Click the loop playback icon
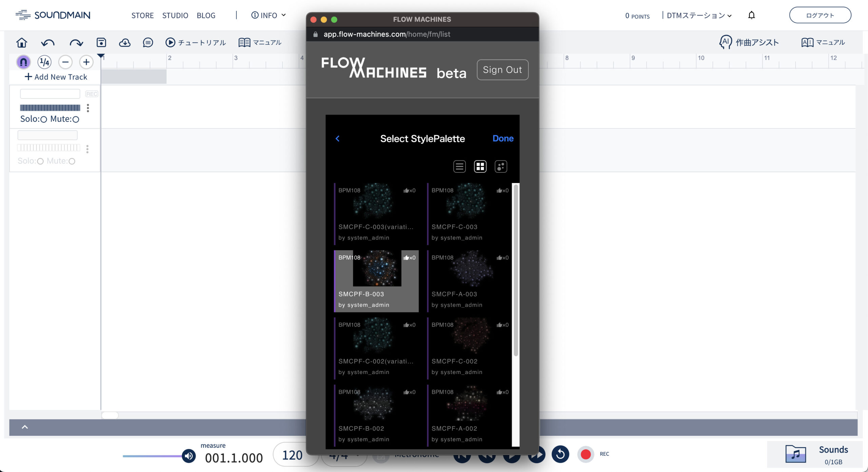Screen dimensions: 868x472 click(560, 454)
